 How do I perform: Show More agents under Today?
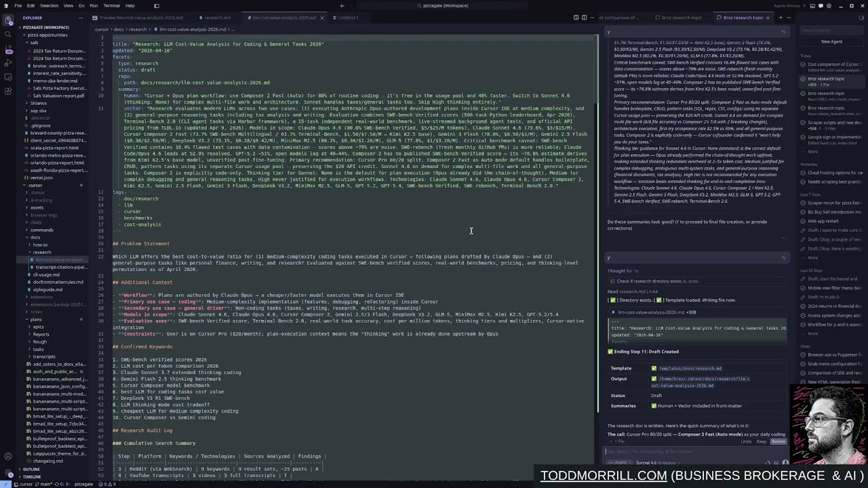(813, 151)
